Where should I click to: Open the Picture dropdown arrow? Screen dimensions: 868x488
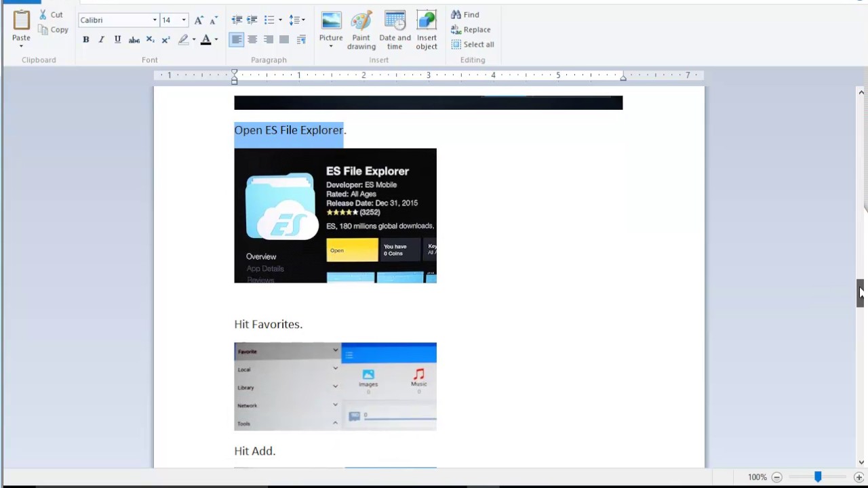pyautogui.click(x=331, y=47)
